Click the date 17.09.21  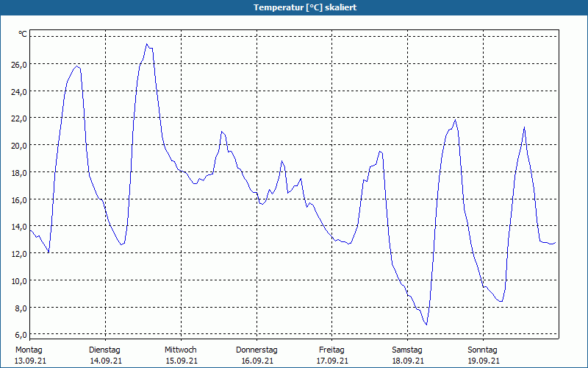(x=332, y=361)
